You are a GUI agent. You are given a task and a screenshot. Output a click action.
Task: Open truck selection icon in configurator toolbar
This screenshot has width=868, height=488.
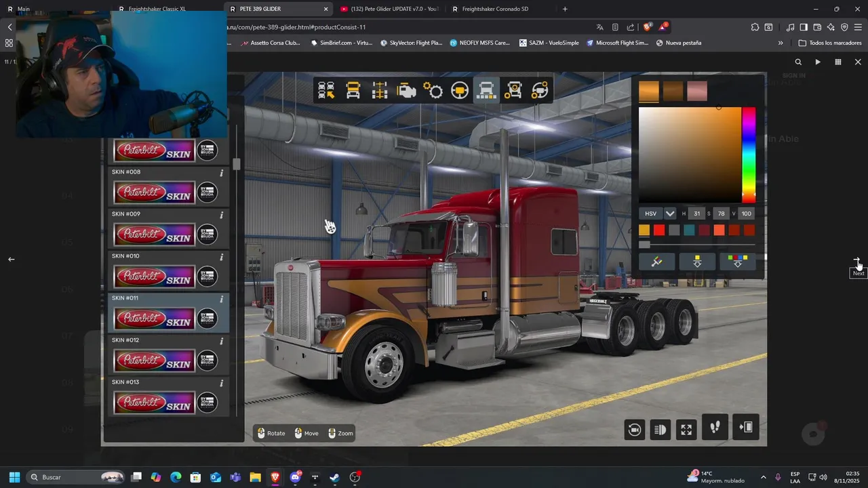pos(326,90)
